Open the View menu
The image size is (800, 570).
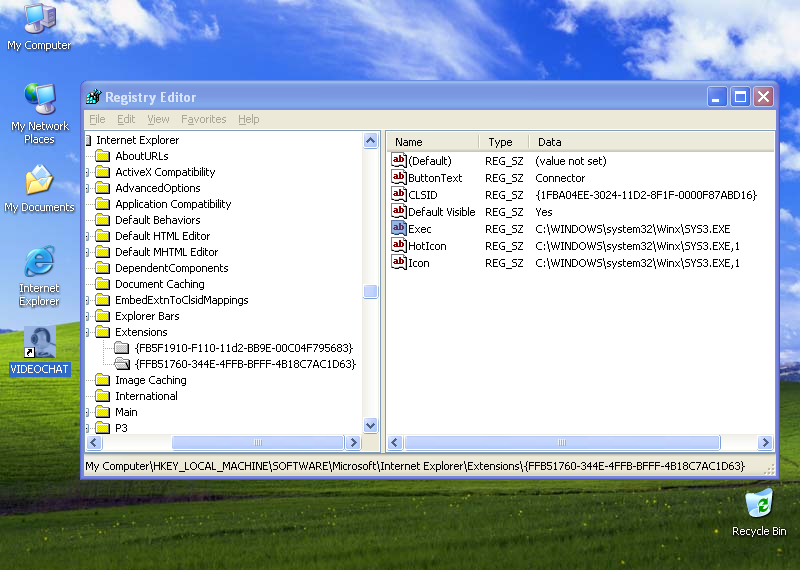coord(158,119)
